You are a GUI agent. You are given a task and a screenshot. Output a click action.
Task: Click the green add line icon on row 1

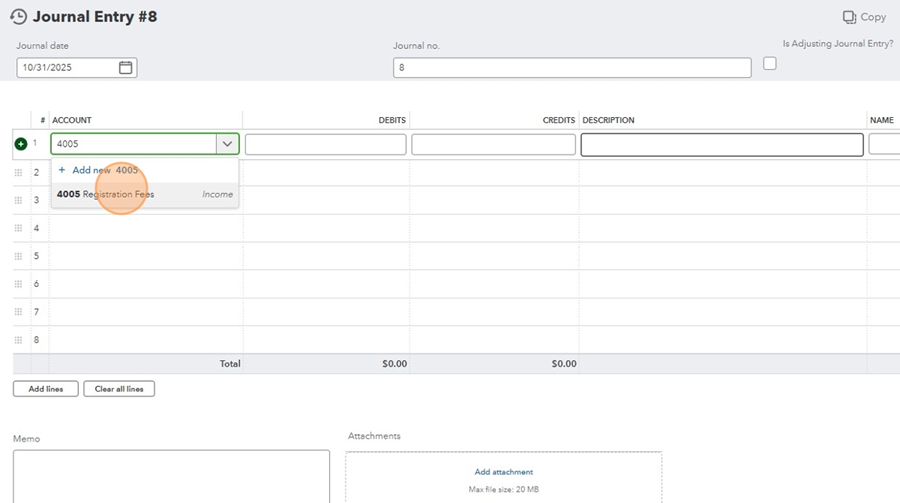point(20,144)
